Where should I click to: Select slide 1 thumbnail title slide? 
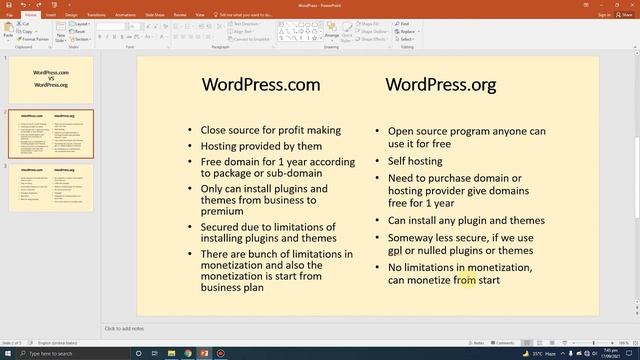click(x=51, y=80)
